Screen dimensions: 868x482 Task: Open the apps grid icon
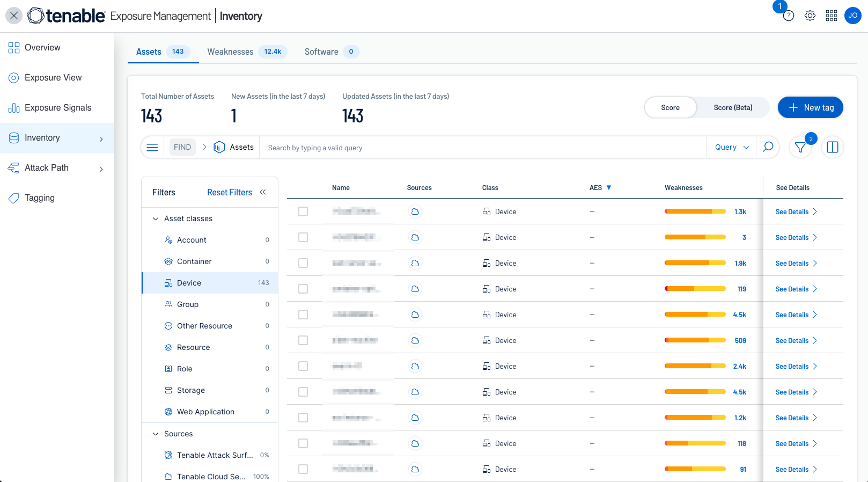(x=831, y=16)
